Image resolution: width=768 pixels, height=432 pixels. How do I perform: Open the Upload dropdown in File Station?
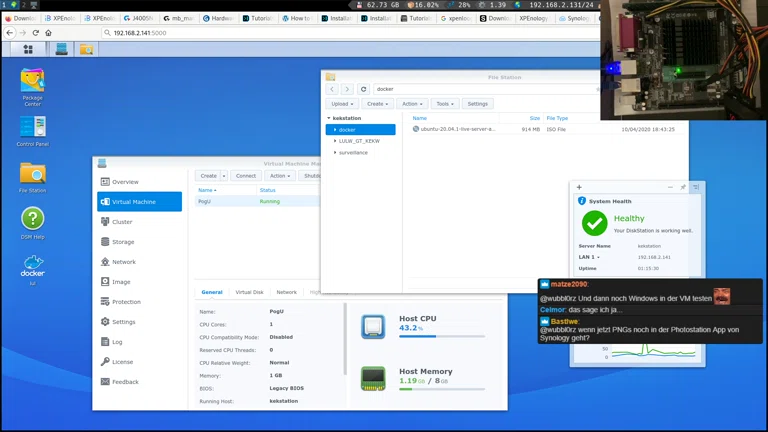coord(342,104)
